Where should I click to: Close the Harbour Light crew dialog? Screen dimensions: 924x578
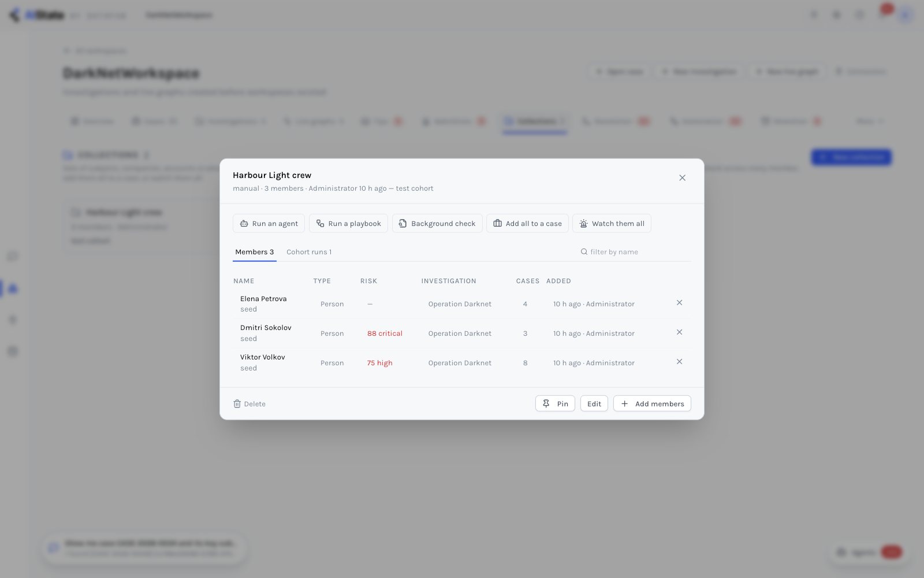pos(682,178)
